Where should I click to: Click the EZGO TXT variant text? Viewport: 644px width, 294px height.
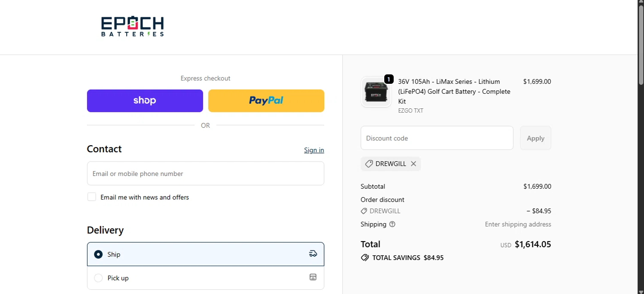click(411, 110)
